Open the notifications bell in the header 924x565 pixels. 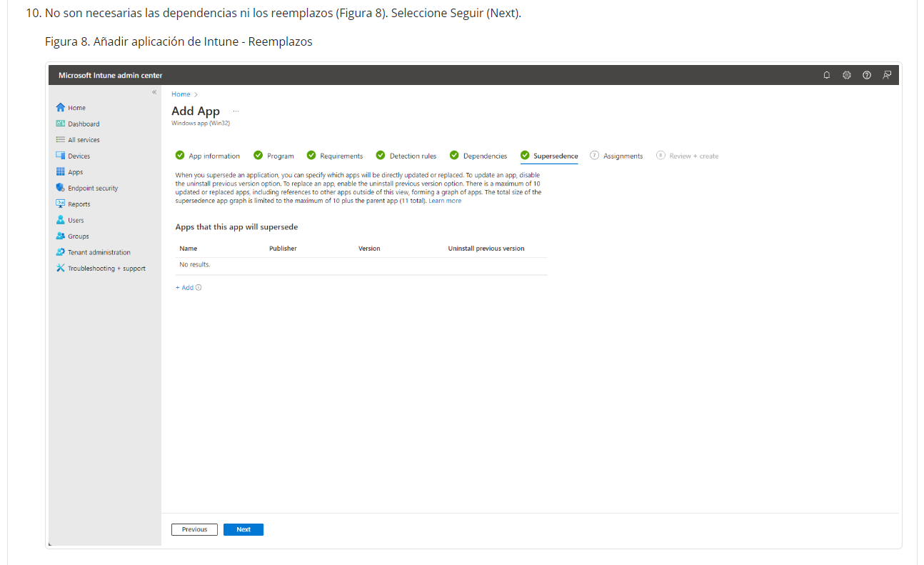pos(827,75)
